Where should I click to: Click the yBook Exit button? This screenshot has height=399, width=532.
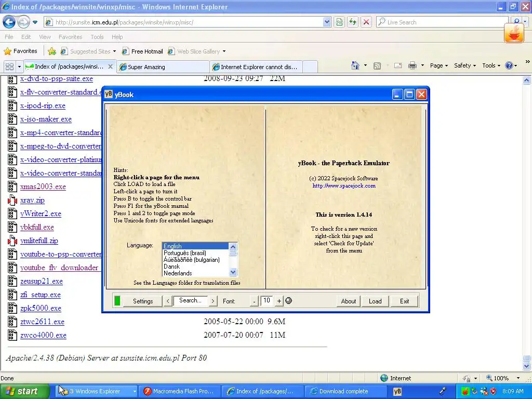404,301
